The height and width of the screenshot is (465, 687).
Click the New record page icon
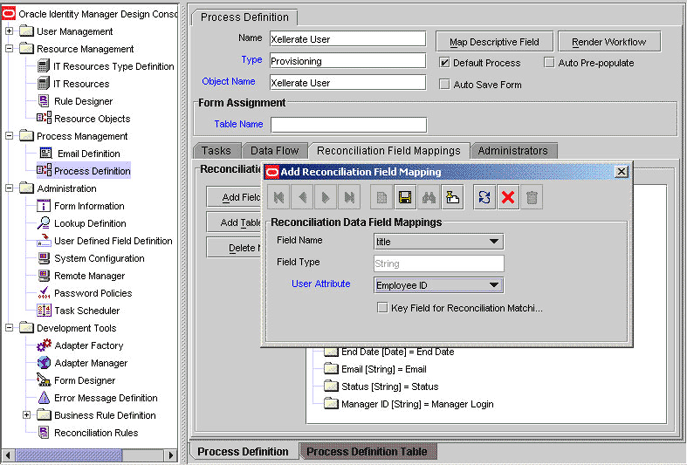click(x=382, y=198)
